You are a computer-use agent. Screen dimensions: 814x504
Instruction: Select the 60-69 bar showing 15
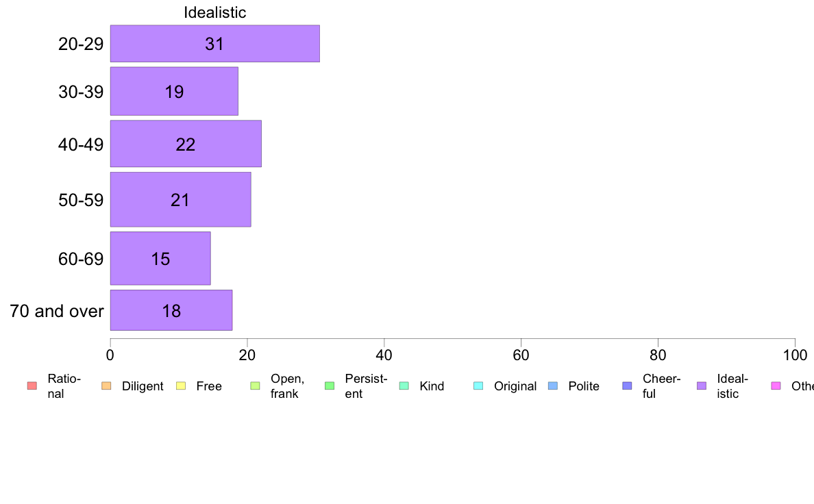(x=160, y=258)
